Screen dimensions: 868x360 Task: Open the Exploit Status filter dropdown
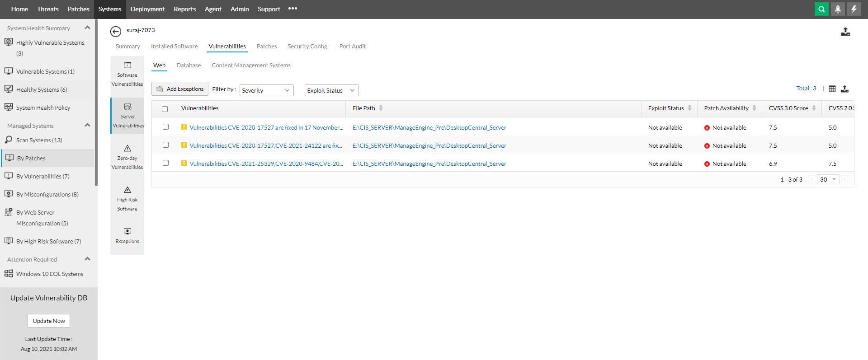tap(331, 90)
